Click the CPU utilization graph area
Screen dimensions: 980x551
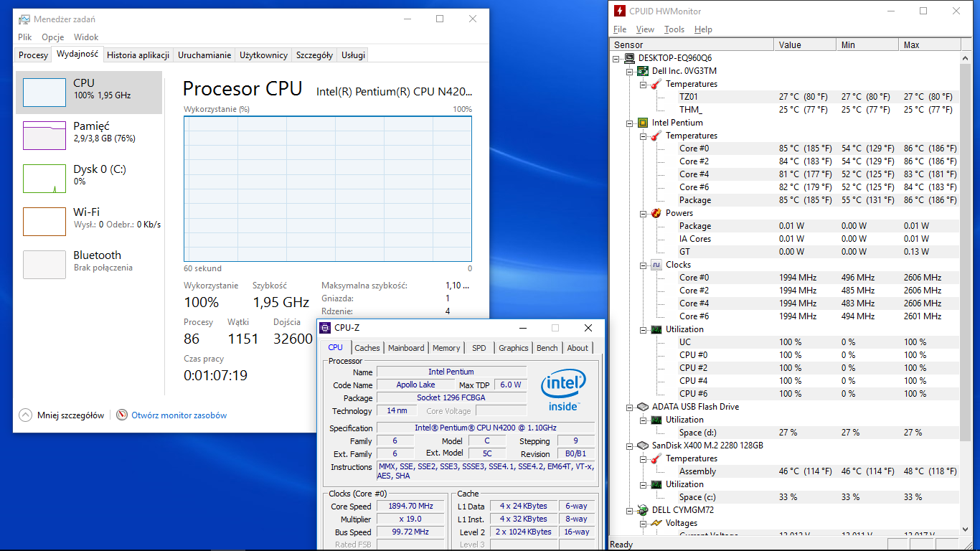click(x=328, y=189)
